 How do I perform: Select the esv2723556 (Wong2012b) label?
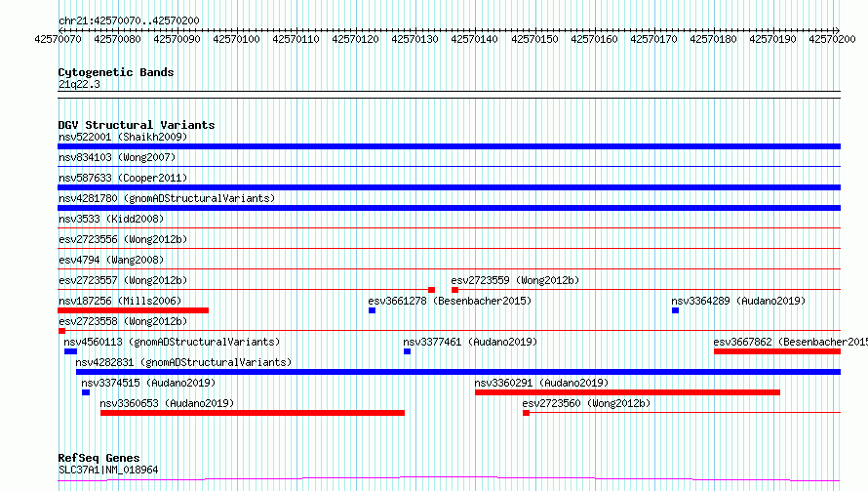coord(123,239)
